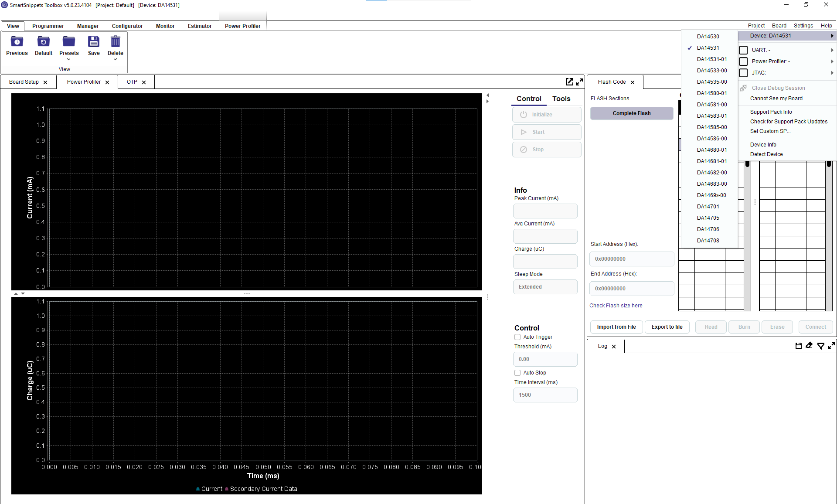This screenshot has height=504, width=837.
Task: Open the Project menu
Action: pyautogui.click(x=756, y=26)
